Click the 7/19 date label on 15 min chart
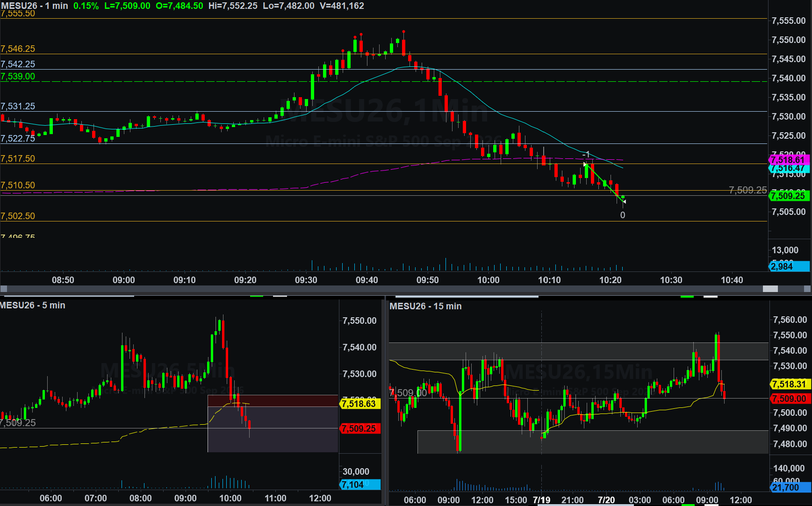Image resolution: width=812 pixels, height=506 pixels. tap(541, 500)
